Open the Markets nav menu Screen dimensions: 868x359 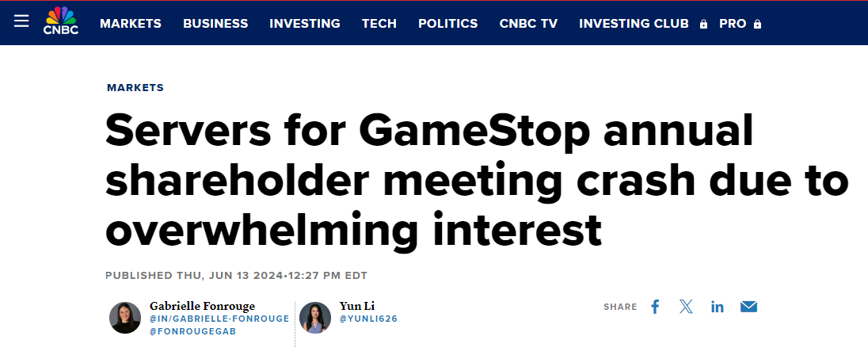click(x=131, y=24)
